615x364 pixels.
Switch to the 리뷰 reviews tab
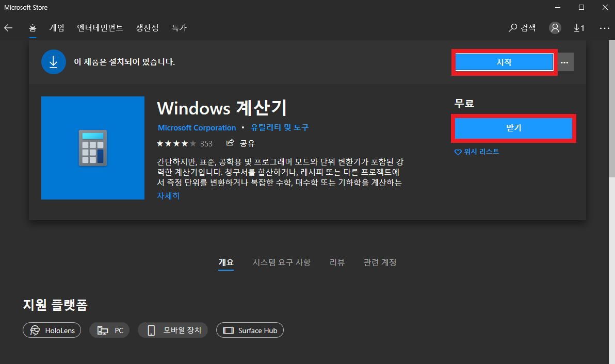click(337, 262)
